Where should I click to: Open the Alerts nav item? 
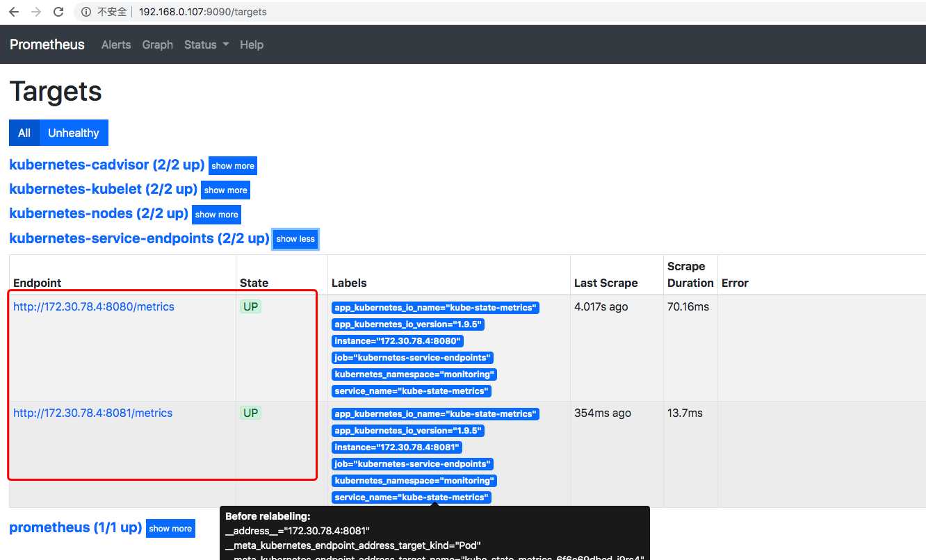pyautogui.click(x=116, y=44)
